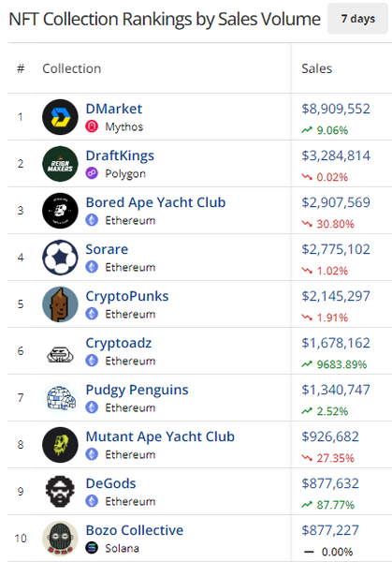Open the DraftKings Reignmakers logo
Image resolution: width=392 pixels, height=562 pixels.
tap(60, 164)
